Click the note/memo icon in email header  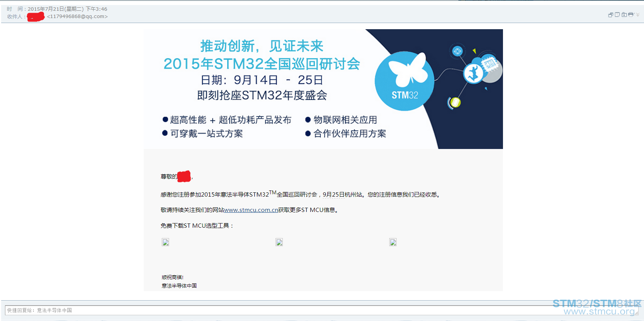(x=617, y=15)
